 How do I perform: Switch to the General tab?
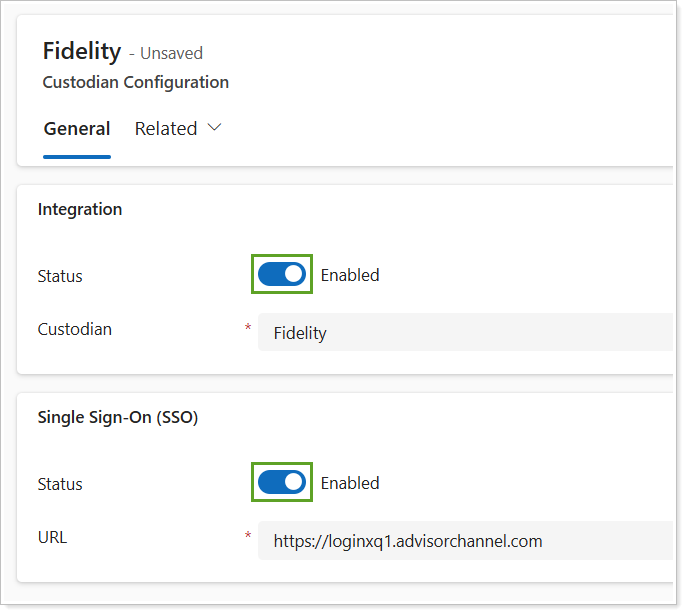coord(77,129)
